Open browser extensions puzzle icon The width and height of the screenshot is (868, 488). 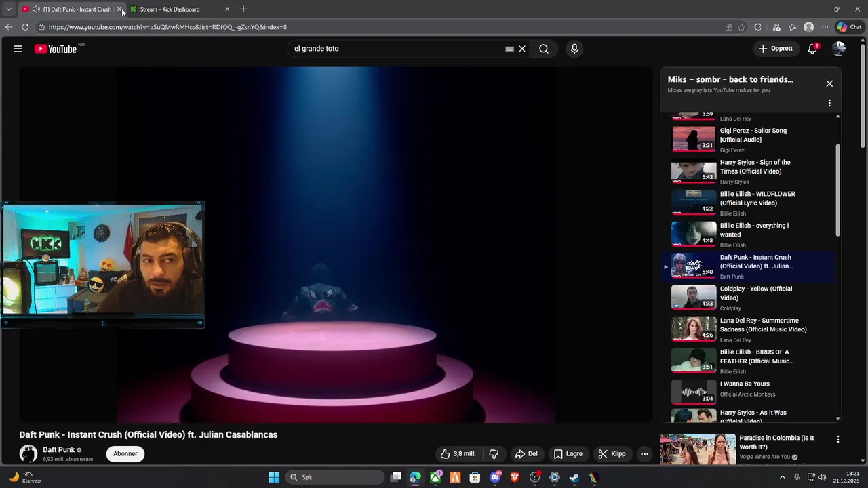[758, 27]
